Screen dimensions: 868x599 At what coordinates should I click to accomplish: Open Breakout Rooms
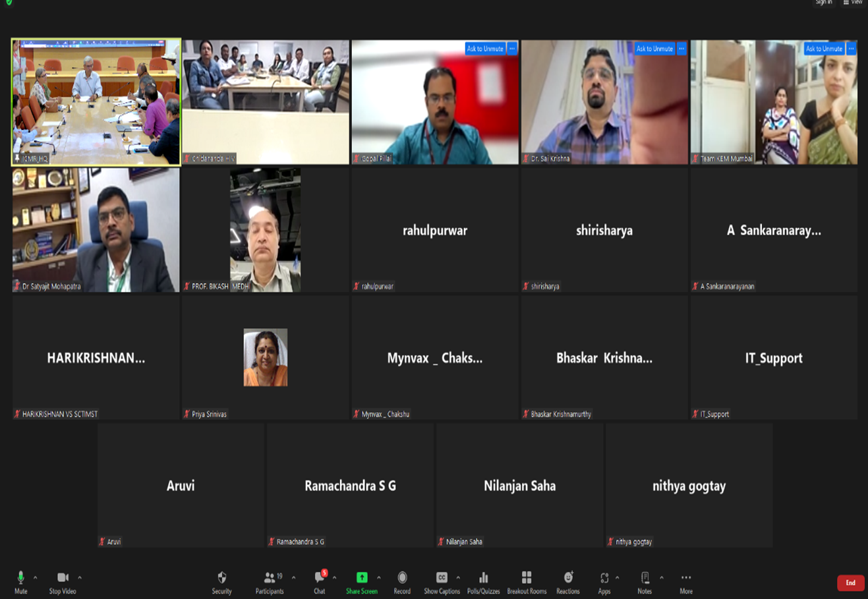coord(527,582)
